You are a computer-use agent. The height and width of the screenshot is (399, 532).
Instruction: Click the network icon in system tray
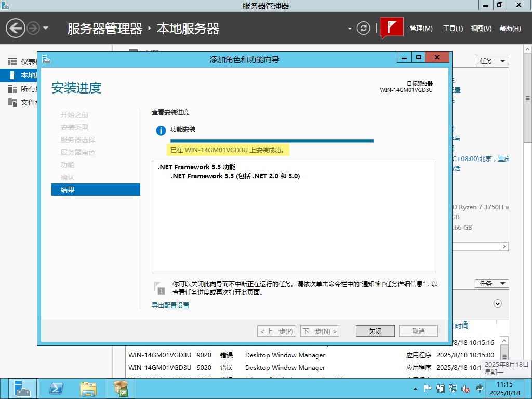pos(453,389)
